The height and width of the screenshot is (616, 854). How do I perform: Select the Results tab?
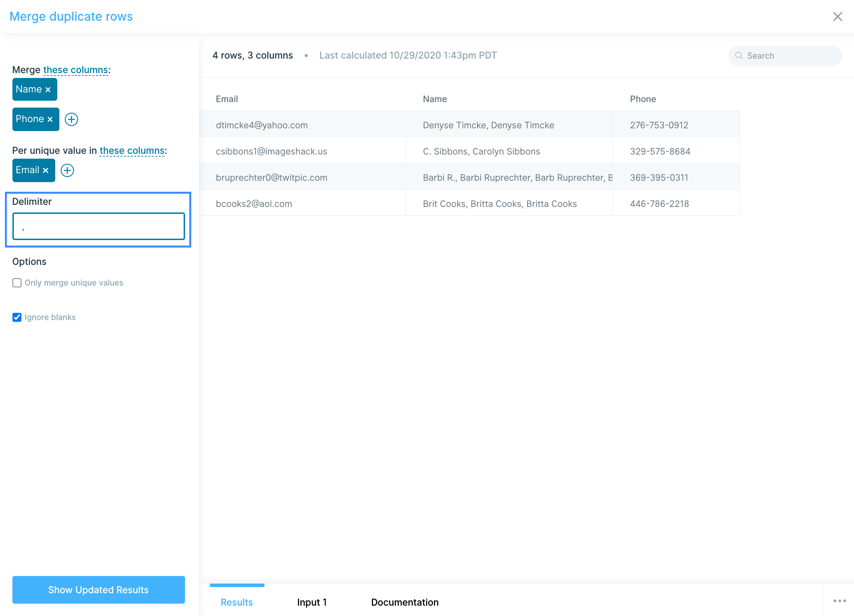click(x=236, y=602)
